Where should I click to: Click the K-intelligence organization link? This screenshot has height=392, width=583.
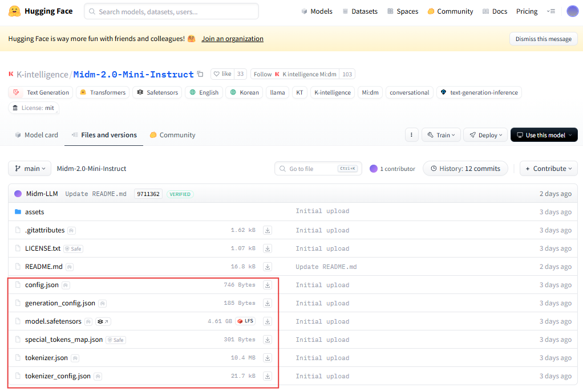click(x=42, y=75)
